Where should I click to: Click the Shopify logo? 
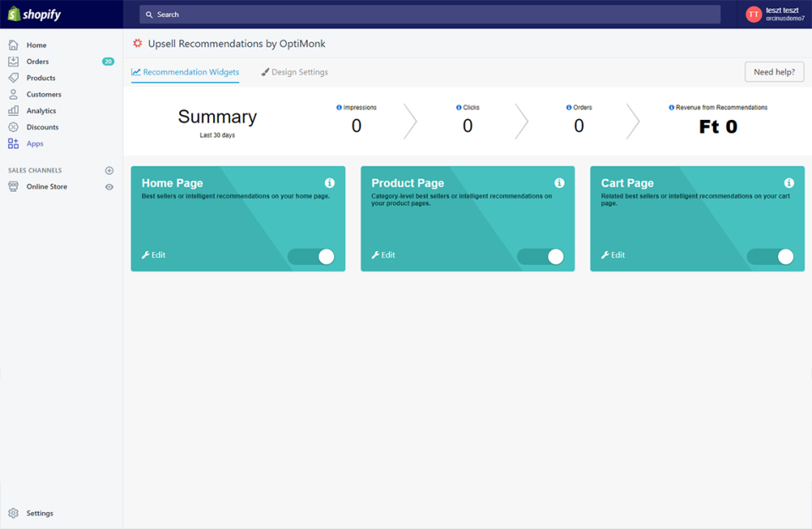pos(35,14)
